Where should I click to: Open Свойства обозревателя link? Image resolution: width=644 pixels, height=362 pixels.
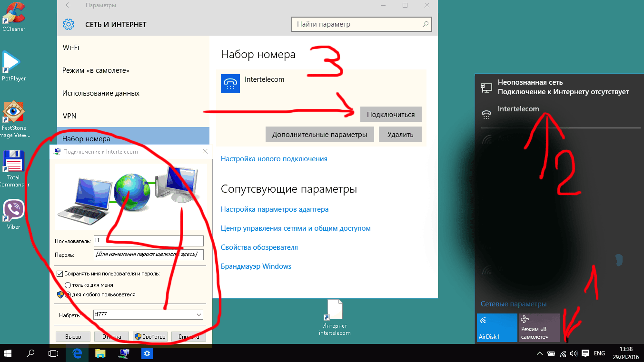tap(259, 247)
